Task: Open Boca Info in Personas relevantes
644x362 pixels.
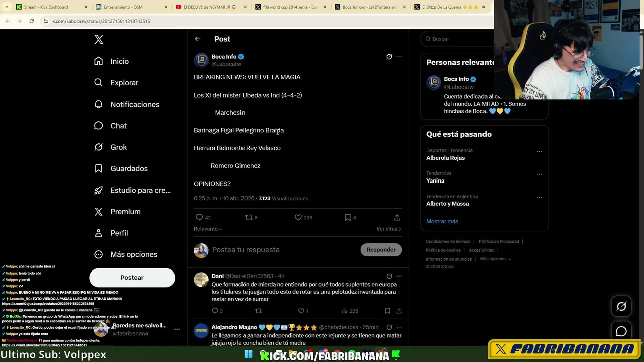Action: point(456,79)
